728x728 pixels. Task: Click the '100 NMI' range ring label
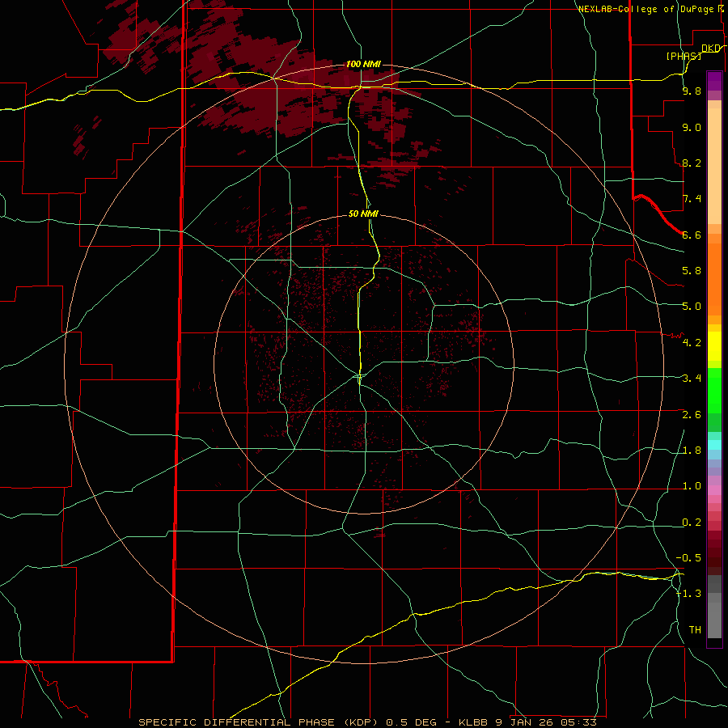click(x=363, y=64)
